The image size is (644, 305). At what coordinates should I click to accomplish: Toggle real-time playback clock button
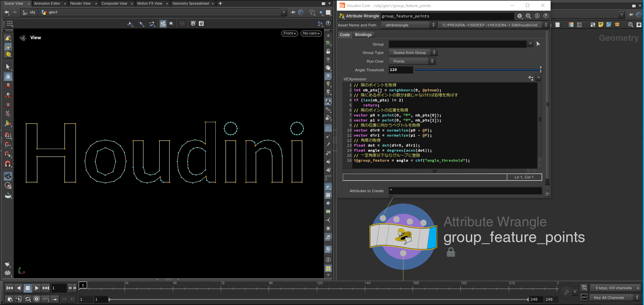pyautogui.click(x=37, y=299)
